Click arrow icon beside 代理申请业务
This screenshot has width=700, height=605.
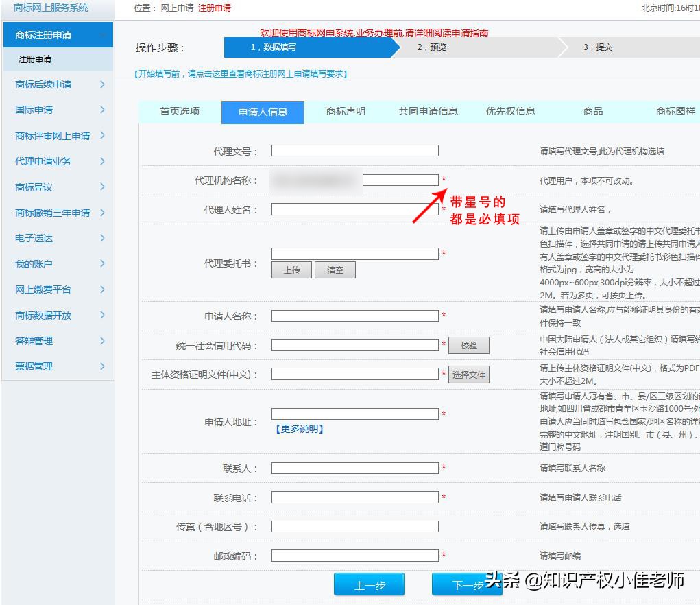click(102, 161)
